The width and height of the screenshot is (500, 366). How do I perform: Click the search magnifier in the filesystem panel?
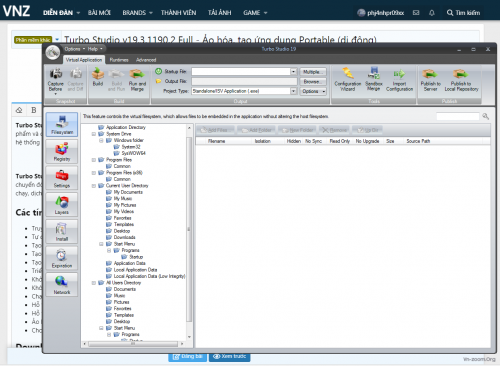(x=486, y=116)
